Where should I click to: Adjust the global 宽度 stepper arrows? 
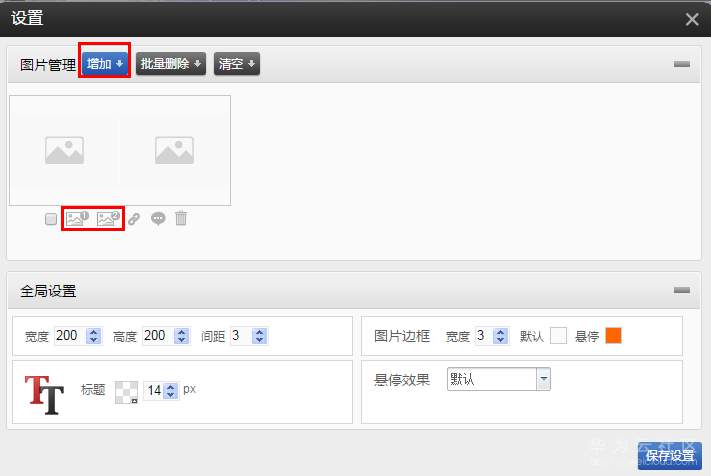(94, 336)
